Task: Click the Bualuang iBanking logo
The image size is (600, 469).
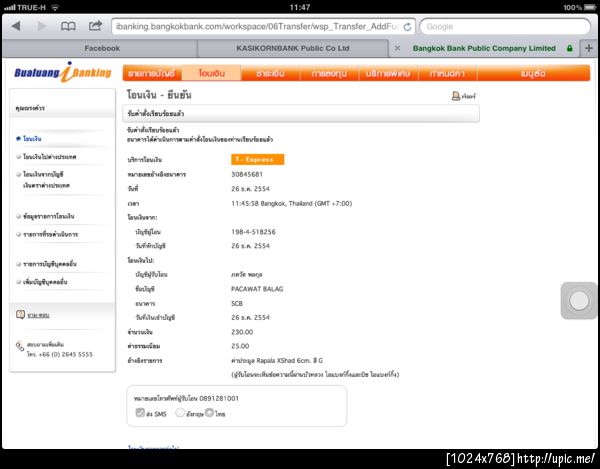Action: click(x=63, y=72)
